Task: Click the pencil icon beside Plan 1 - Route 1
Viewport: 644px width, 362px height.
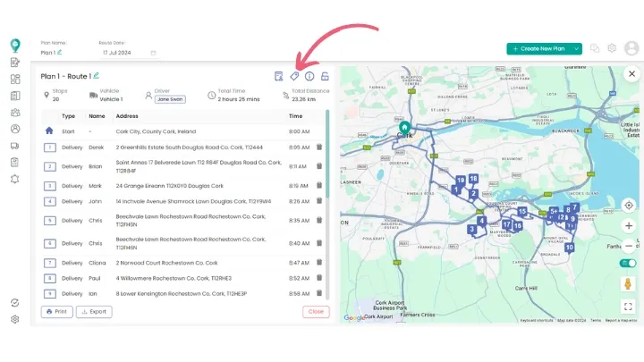Action: [x=97, y=76]
